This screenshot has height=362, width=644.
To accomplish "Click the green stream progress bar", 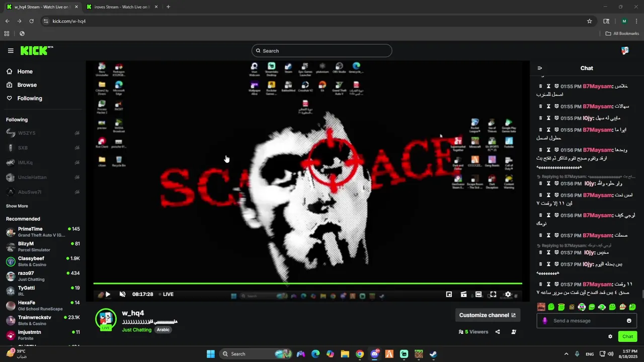I will (307, 284).
